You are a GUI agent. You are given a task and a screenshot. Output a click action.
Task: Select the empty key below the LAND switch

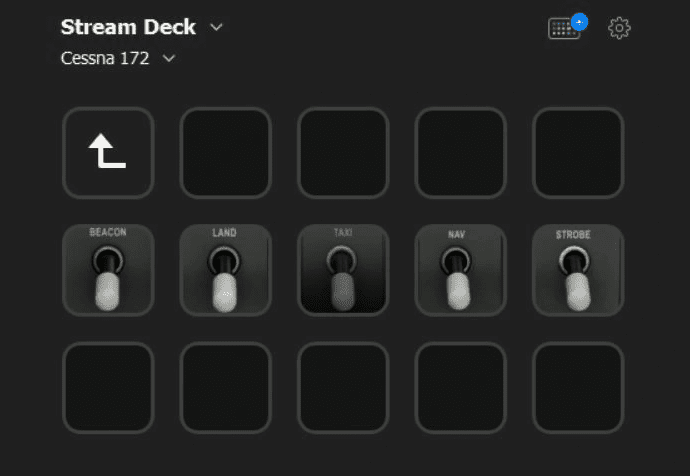pos(225,388)
